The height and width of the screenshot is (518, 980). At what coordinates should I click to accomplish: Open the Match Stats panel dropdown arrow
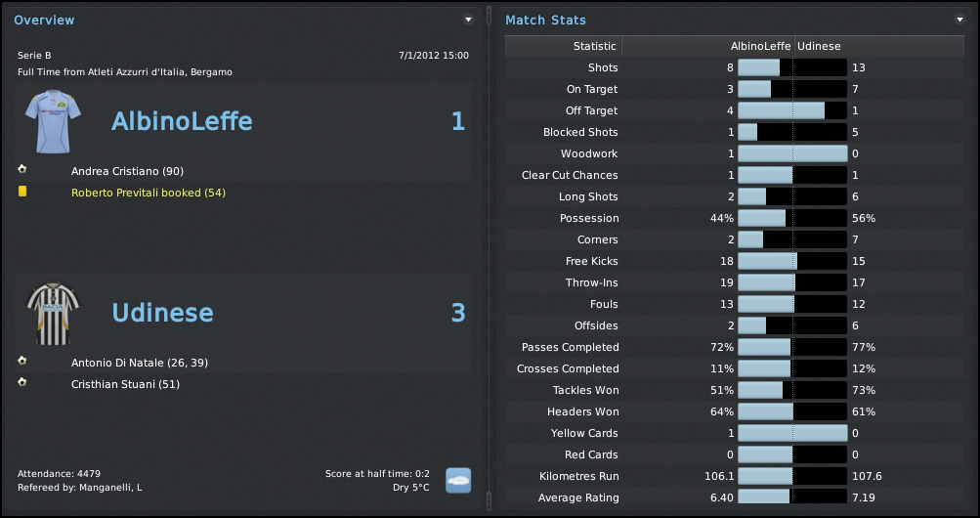pos(959,20)
